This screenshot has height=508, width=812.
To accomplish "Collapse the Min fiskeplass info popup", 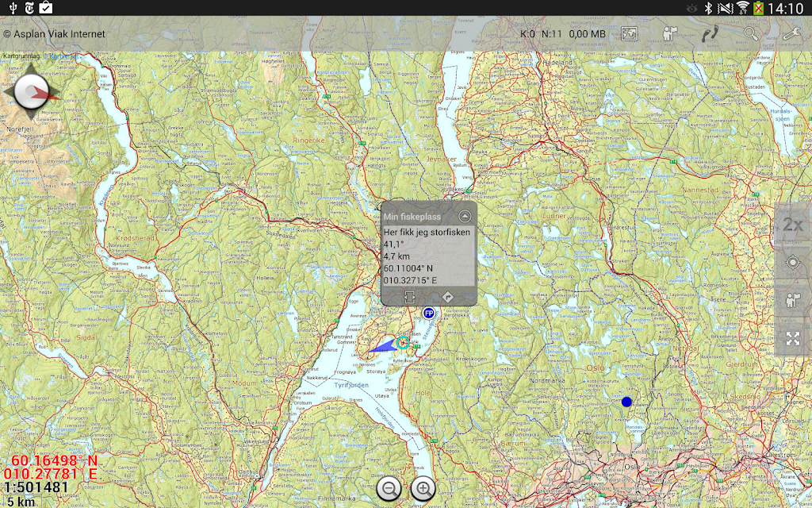I will click(465, 216).
